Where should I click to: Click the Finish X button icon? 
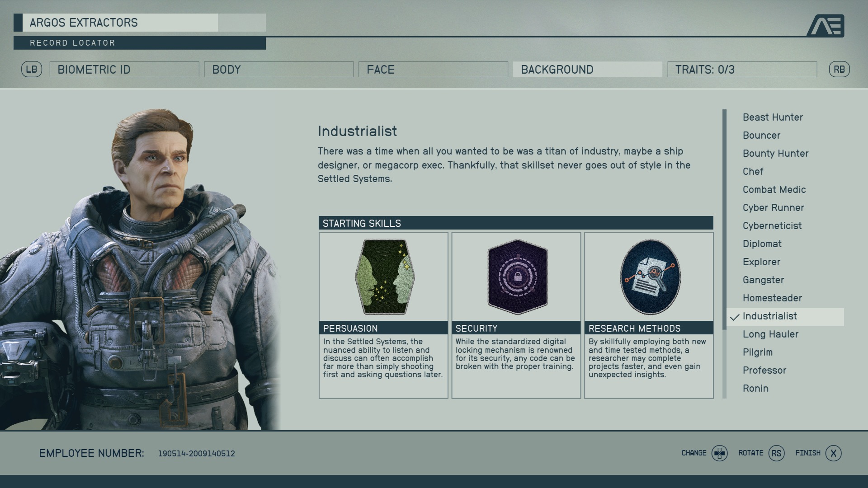click(x=833, y=453)
